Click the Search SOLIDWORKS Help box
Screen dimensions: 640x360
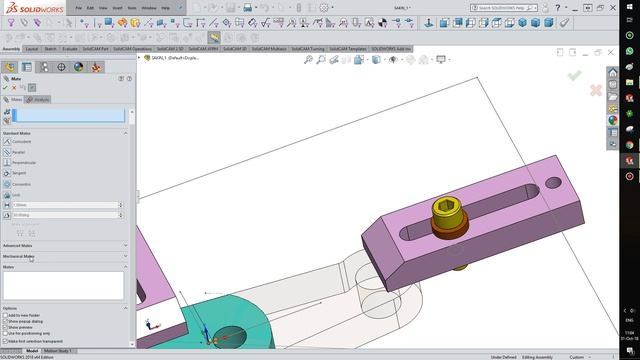(x=504, y=8)
